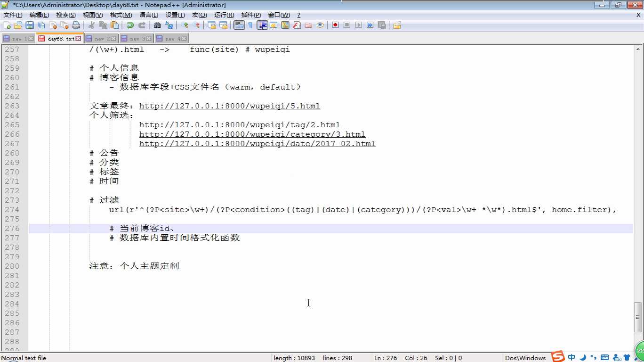Cut selection with scissors icon
Viewport: 644px width, 362px height.
pyautogui.click(x=91, y=25)
